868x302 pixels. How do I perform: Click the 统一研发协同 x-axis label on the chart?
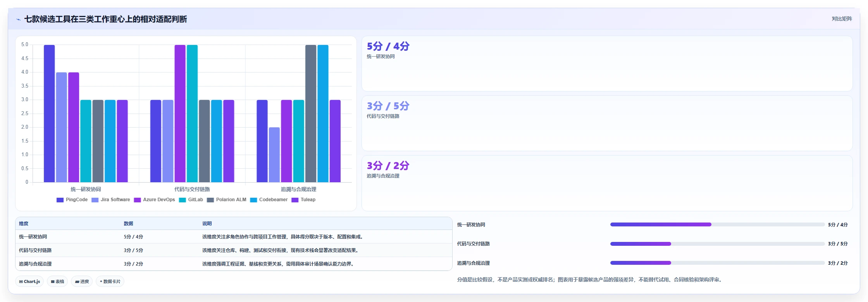point(86,189)
